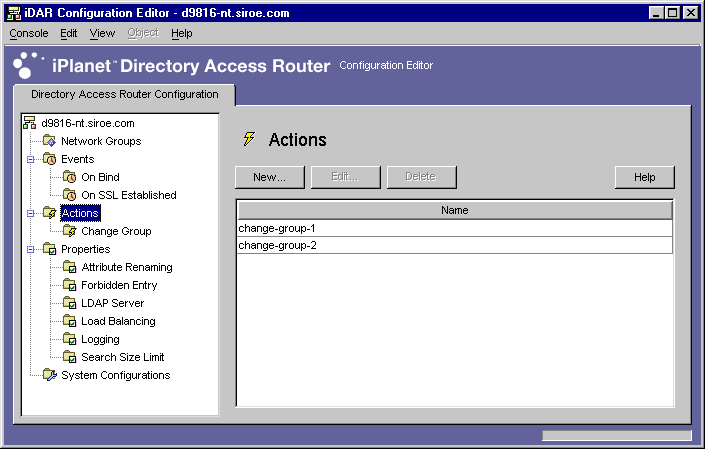Select Forbidden Entry label in tree

pyautogui.click(x=119, y=285)
